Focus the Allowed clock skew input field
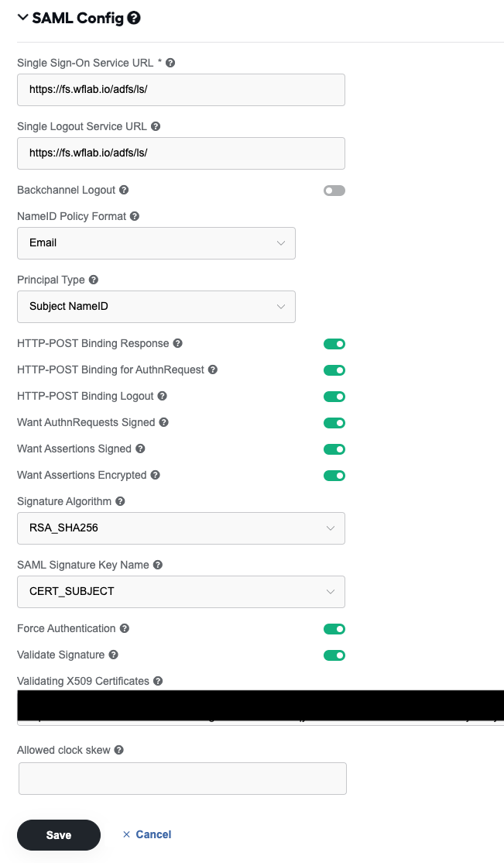 pyautogui.click(x=183, y=779)
